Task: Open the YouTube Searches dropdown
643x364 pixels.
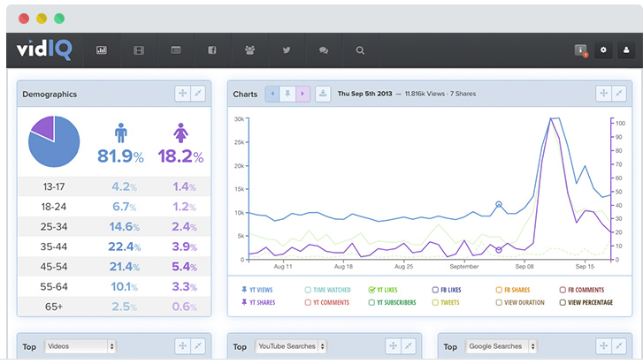Action: click(291, 347)
